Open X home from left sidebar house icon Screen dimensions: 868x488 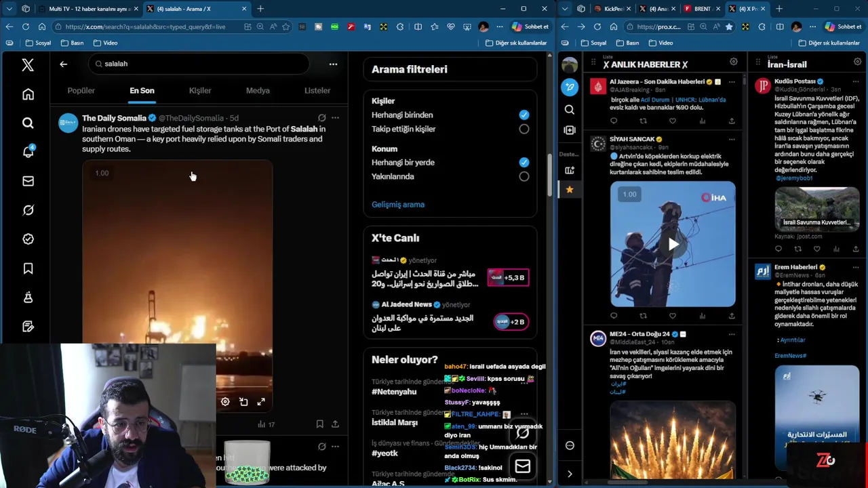[x=28, y=94]
